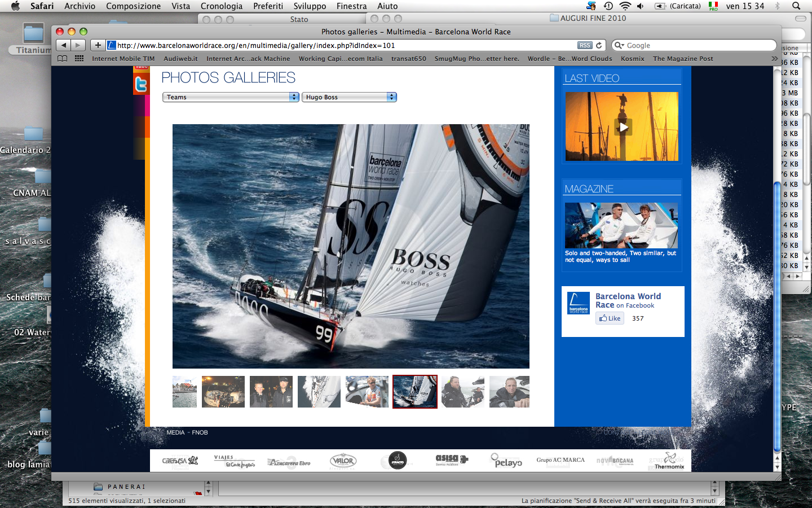Open the volume control in the menu bar
812x508 pixels.
641,6
